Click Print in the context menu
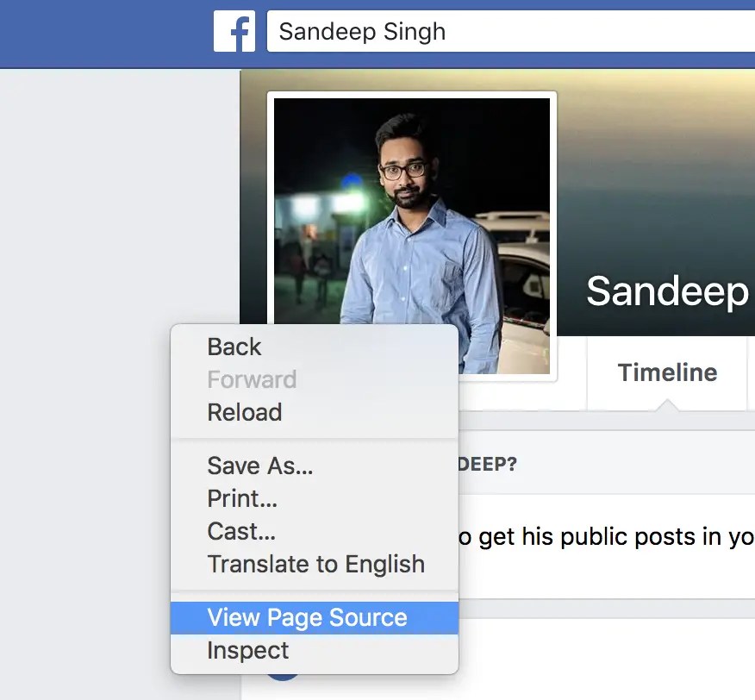Viewport: 755px width, 700px height. coord(241,498)
